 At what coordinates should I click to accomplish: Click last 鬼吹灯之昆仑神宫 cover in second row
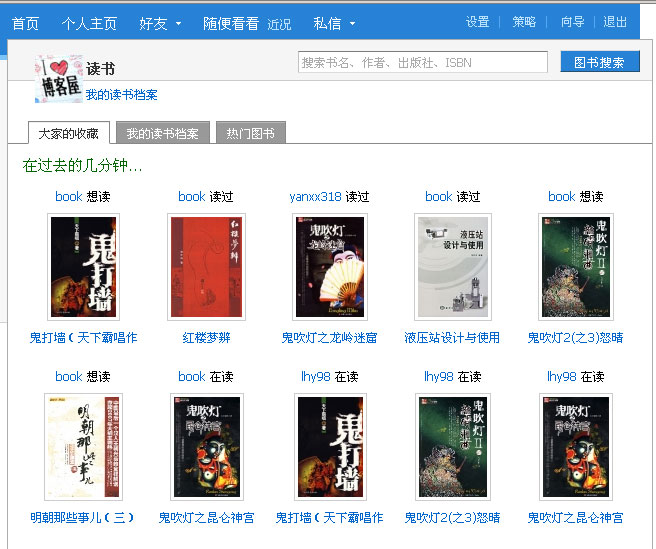(x=576, y=447)
